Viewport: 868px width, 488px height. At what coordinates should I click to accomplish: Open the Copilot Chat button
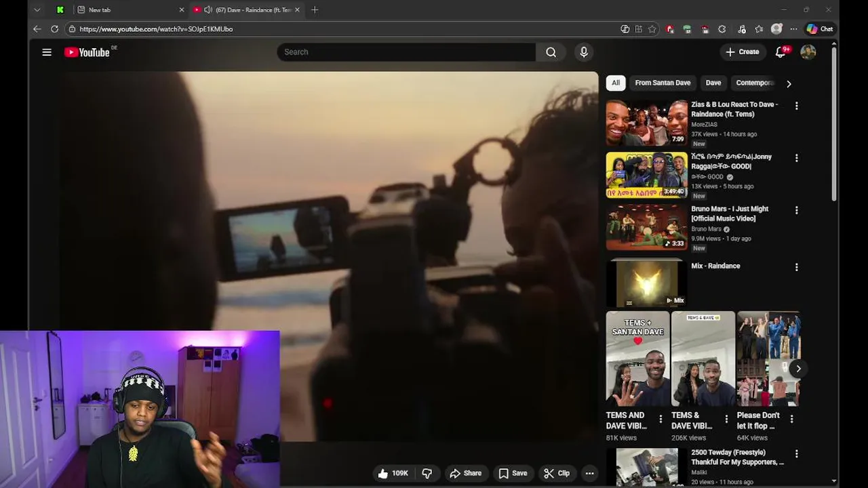(x=820, y=29)
